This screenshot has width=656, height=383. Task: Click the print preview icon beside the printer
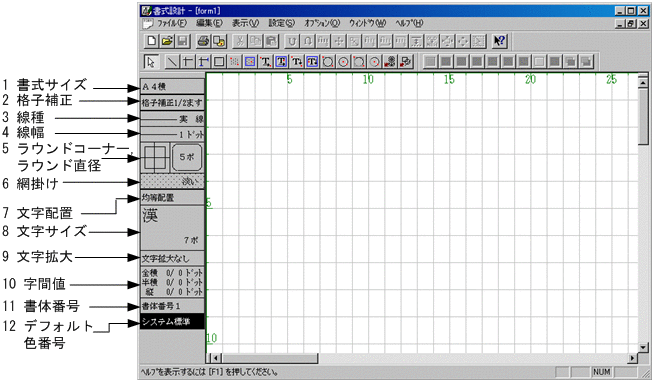(x=219, y=41)
